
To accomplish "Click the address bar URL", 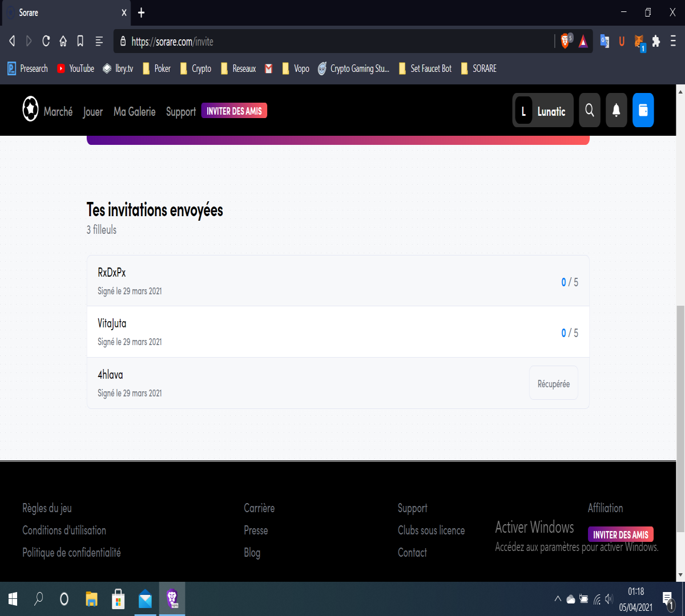I will [172, 42].
